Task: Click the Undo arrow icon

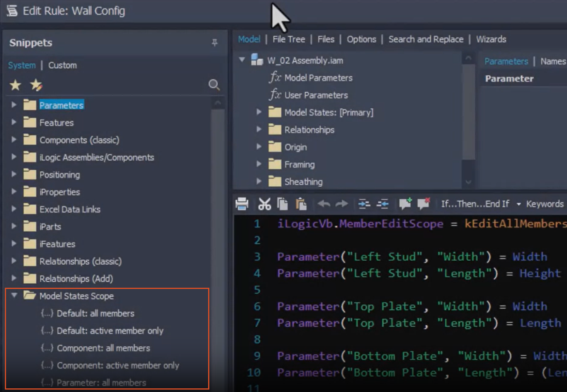Action: [x=324, y=204]
